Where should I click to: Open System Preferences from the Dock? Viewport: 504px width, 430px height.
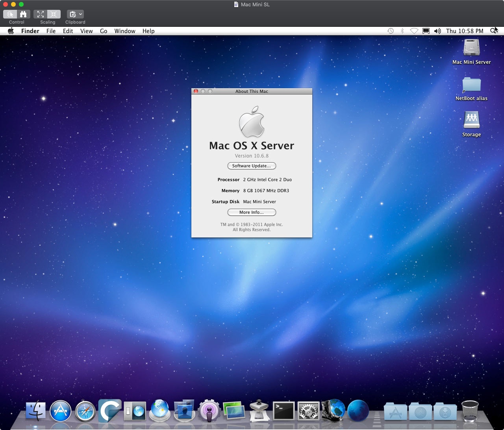click(x=308, y=411)
